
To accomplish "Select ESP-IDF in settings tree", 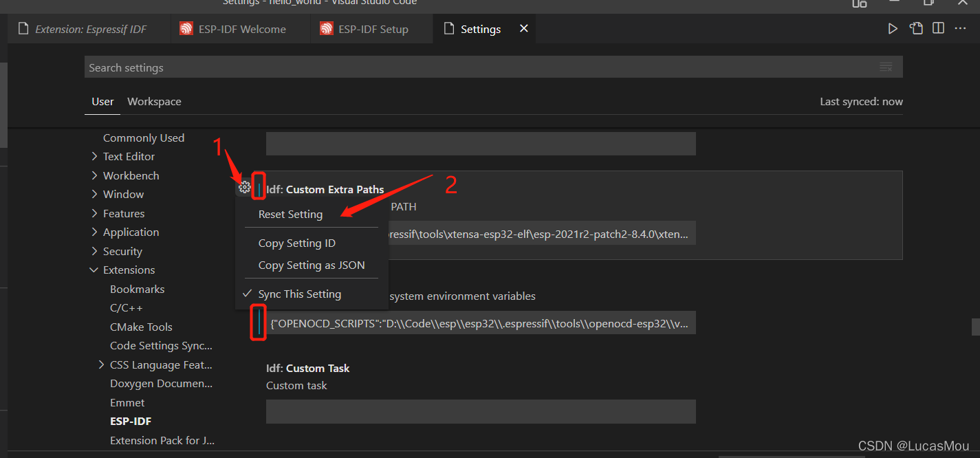I will coord(131,422).
